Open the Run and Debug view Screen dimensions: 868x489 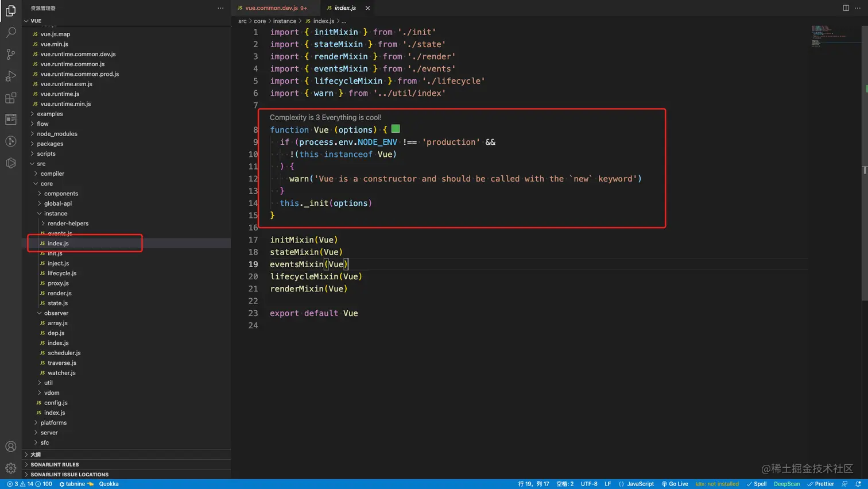point(10,76)
